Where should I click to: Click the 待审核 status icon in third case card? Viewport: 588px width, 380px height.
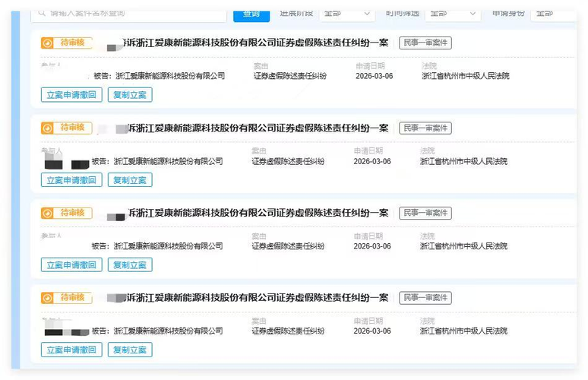coord(47,214)
